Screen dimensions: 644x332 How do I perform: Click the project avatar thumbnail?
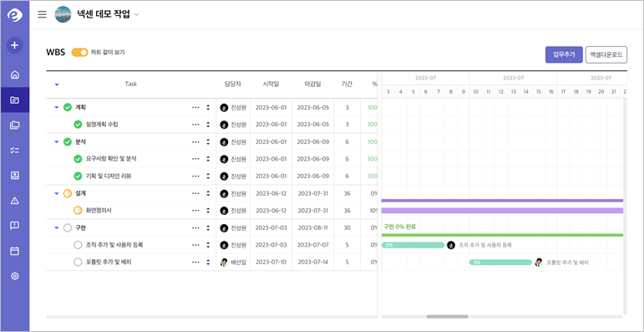click(x=63, y=14)
